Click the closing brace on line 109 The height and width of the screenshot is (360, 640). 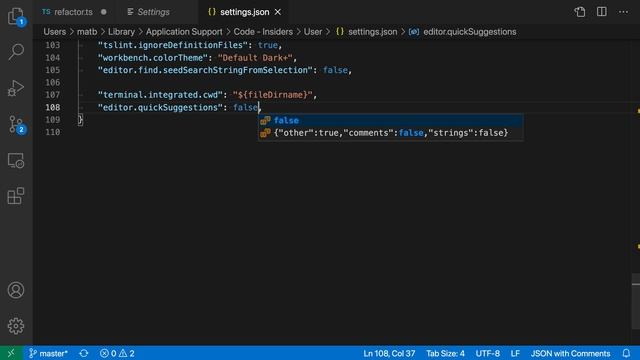(80, 120)
